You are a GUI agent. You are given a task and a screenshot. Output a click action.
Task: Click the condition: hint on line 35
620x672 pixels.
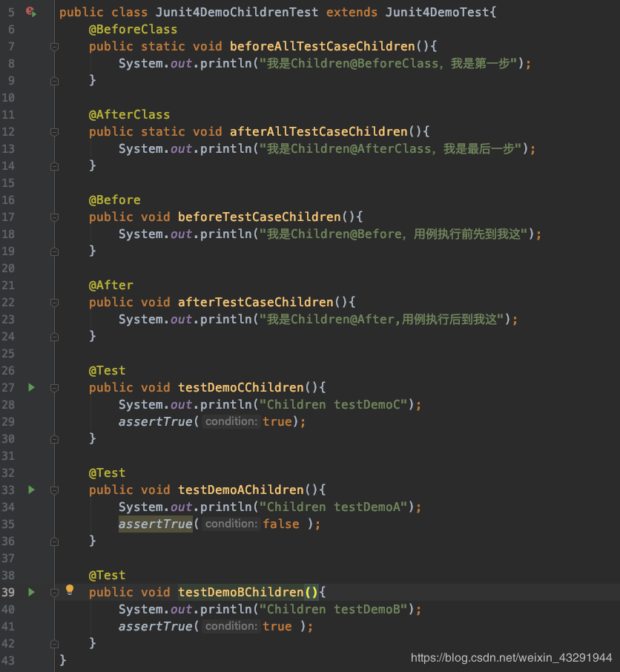click(x=231, y=524)
